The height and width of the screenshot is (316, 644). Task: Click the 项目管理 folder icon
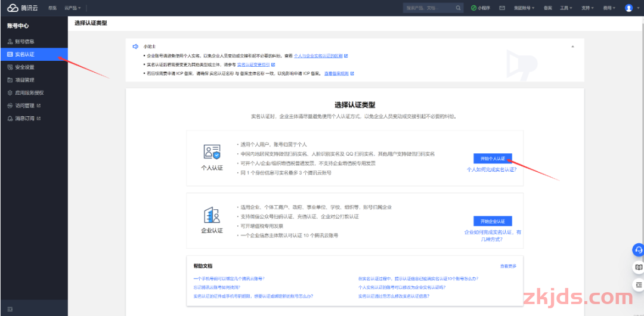tap(10, 80)
